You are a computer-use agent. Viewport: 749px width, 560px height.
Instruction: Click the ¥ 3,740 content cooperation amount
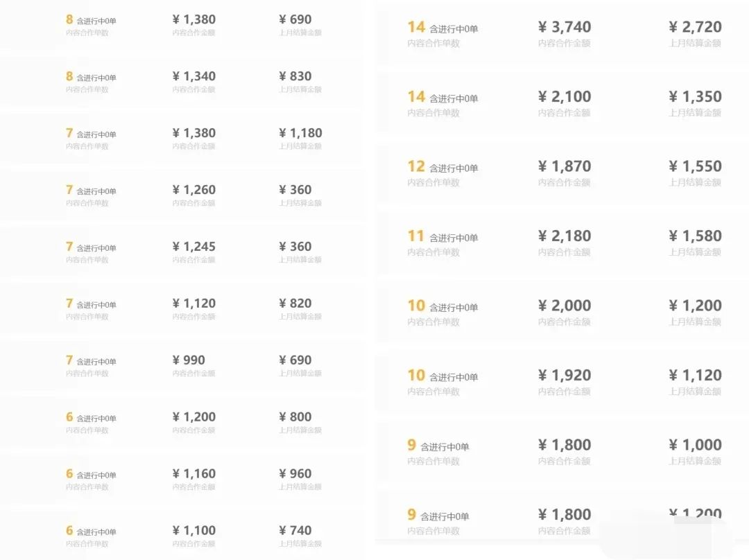pos(565,27)
